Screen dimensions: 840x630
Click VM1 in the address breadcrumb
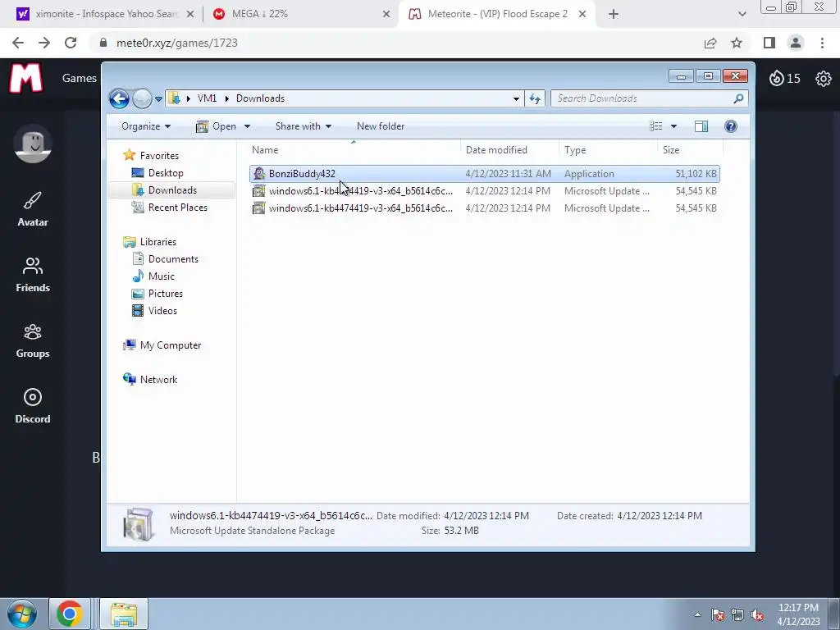tap(207, 98)
